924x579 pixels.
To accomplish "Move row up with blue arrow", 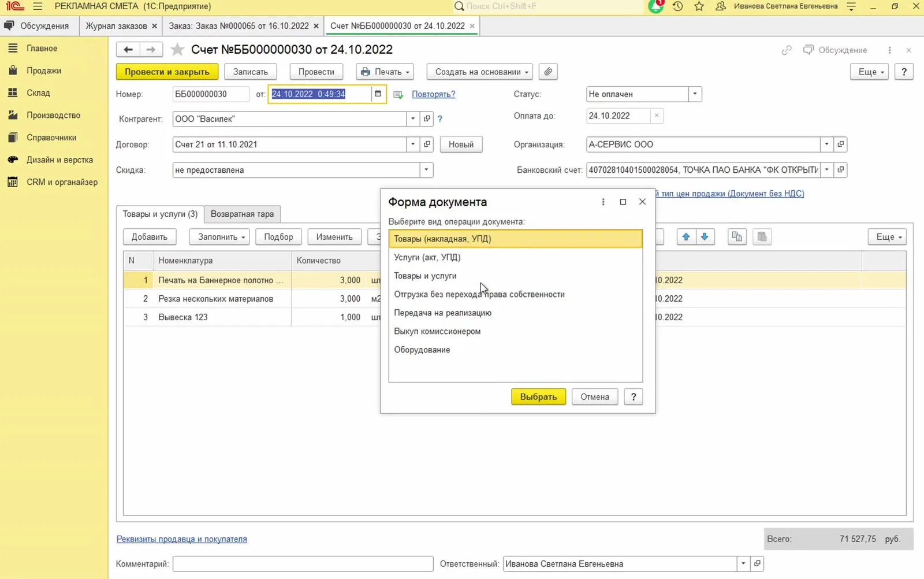I will pyautogui.click(x=686, y=237).
